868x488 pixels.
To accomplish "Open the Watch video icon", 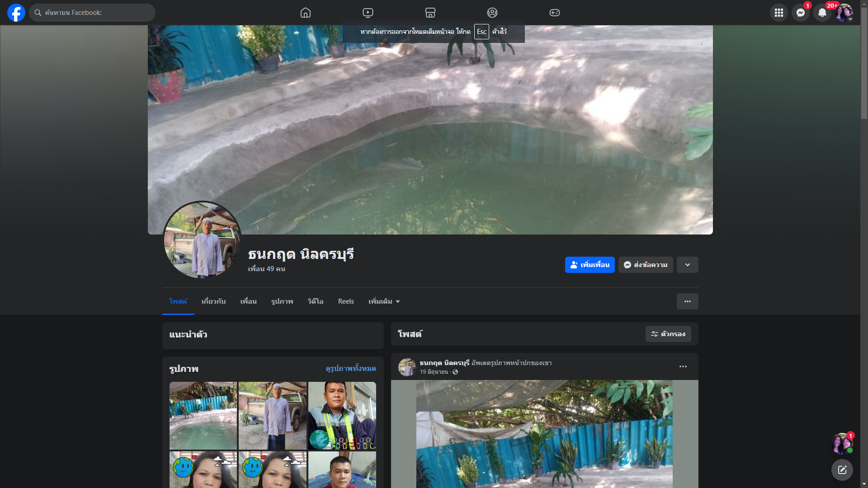I will pyautogui.click(x=368, y=13).
